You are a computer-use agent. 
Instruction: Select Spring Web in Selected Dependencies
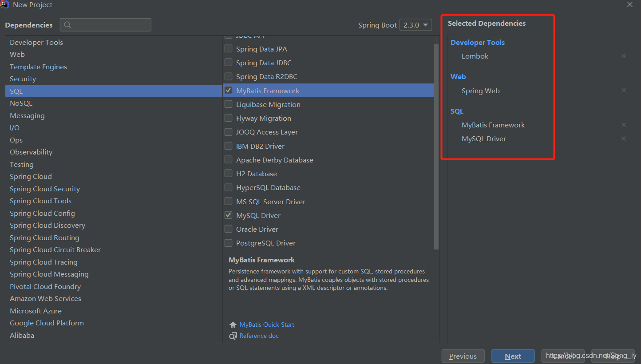(x=481, y=91)
